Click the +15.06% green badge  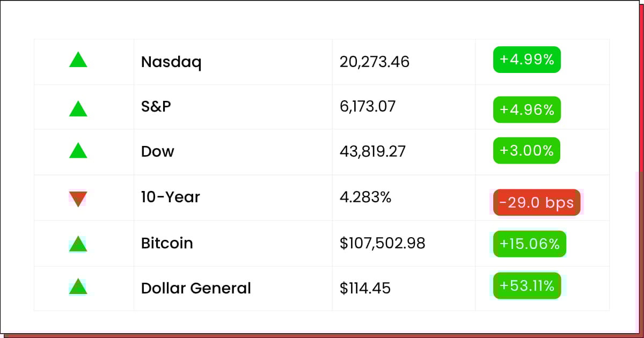tap(530, 244)
